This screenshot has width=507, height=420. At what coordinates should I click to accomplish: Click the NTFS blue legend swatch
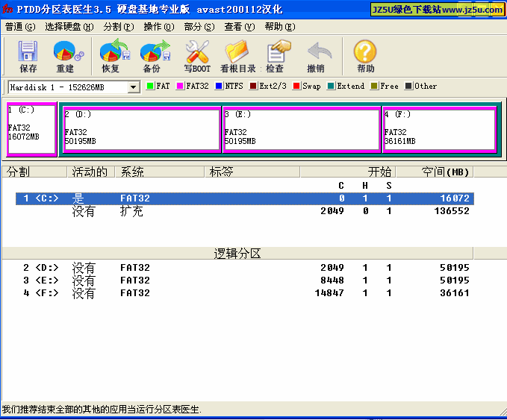(219, 86)
